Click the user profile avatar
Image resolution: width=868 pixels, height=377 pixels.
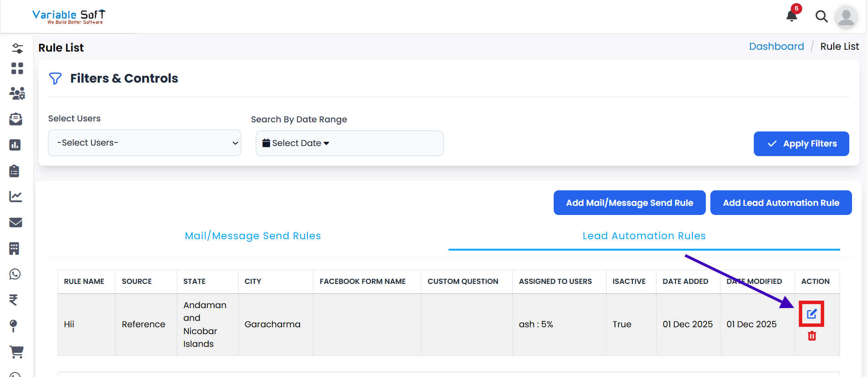(x=846, y=17)
